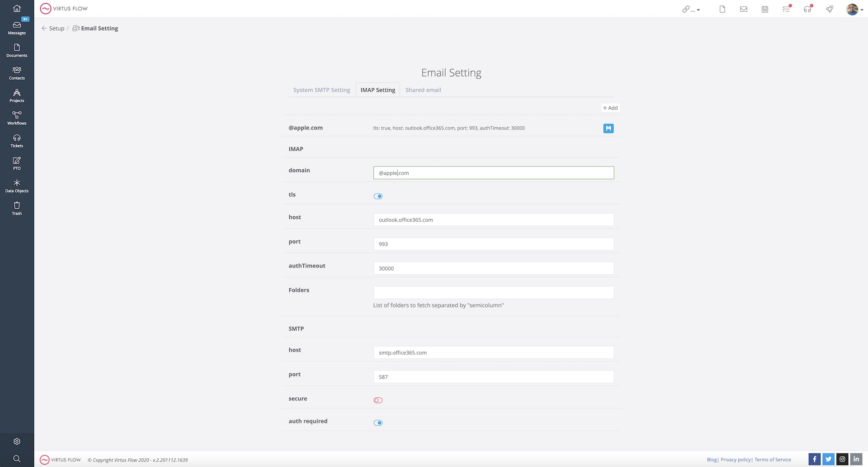Click the tls summary text
Image resolution: width=868 pixels, height=467 pixels.
tap(449, 128)
